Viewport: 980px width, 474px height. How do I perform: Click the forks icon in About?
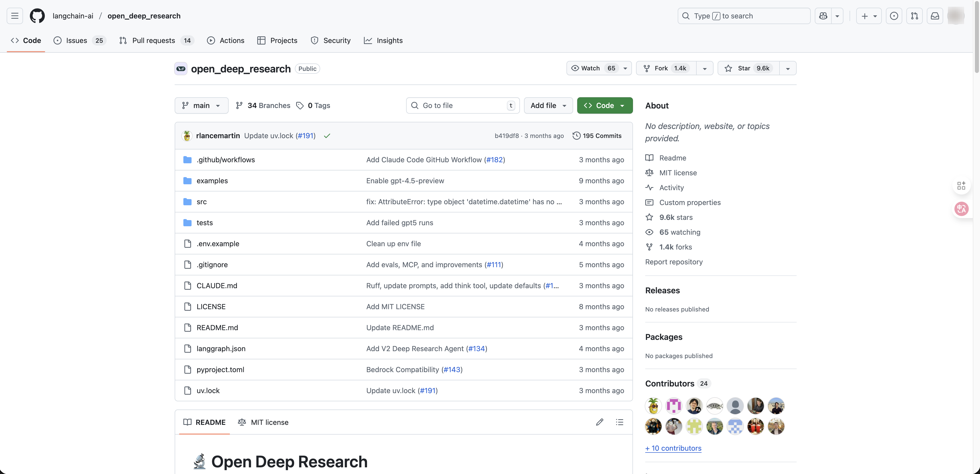(x=649, y=247)
